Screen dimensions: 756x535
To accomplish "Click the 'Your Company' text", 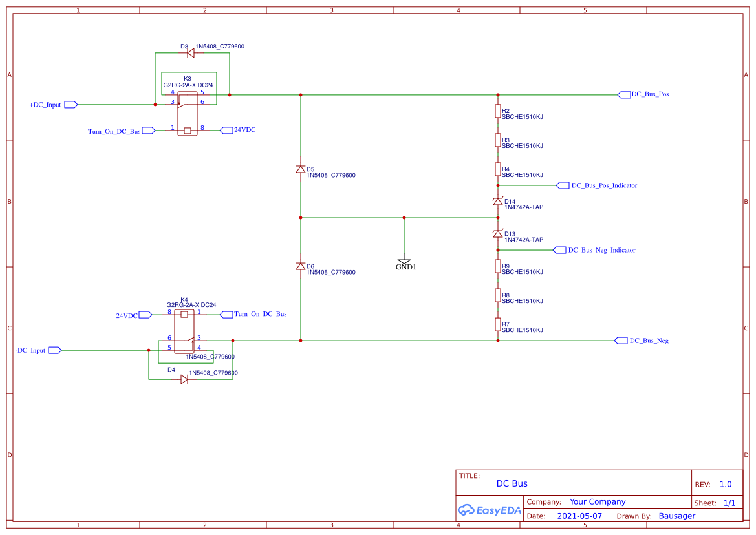I will coord(598,502).
